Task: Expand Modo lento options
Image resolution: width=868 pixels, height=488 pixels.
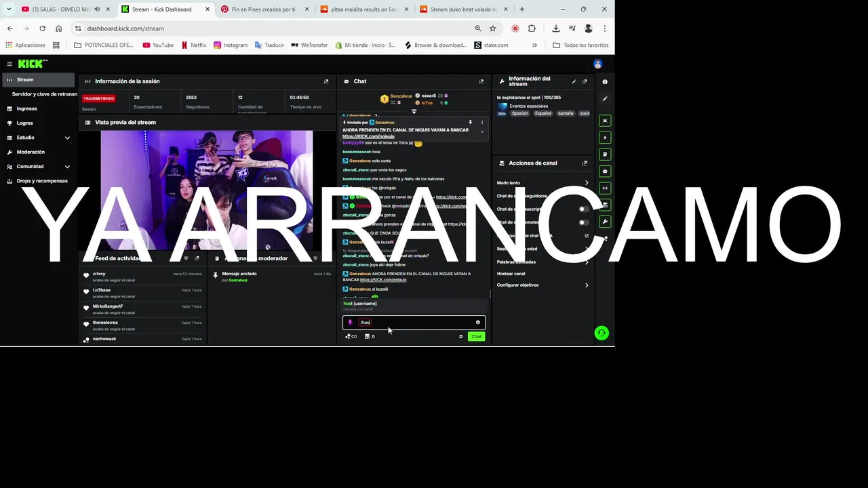Action: tap(587, 183)
